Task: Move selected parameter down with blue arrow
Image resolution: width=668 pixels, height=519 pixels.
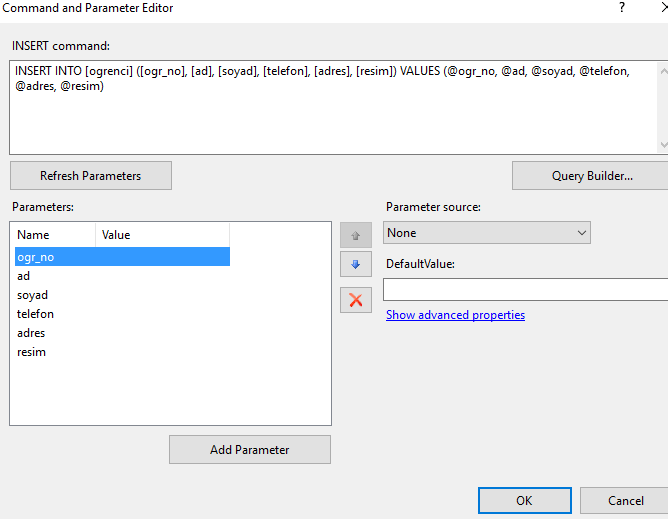Action: pyautogui.click(x=356, y=264)
